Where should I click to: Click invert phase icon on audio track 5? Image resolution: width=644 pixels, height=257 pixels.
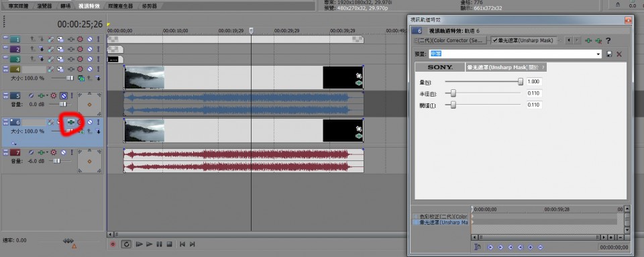pyautogui.click(x=32, y=96)
